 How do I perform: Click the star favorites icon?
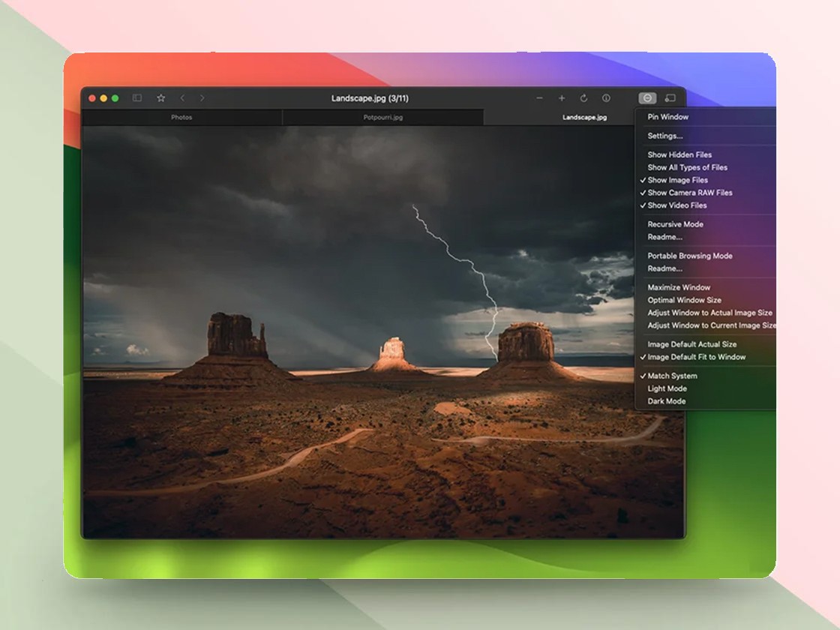(160, 98)
